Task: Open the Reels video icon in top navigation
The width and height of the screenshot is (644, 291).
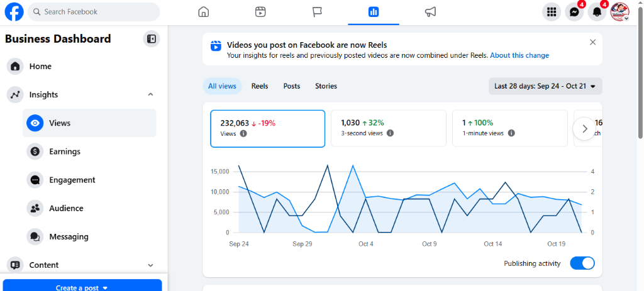Action: click(x=260, y=12)
